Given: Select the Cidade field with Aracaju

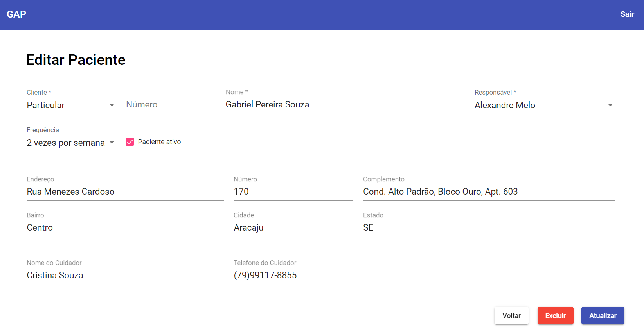Looking at the screenshot, I should pyautogui.click(x=293, y=227).
